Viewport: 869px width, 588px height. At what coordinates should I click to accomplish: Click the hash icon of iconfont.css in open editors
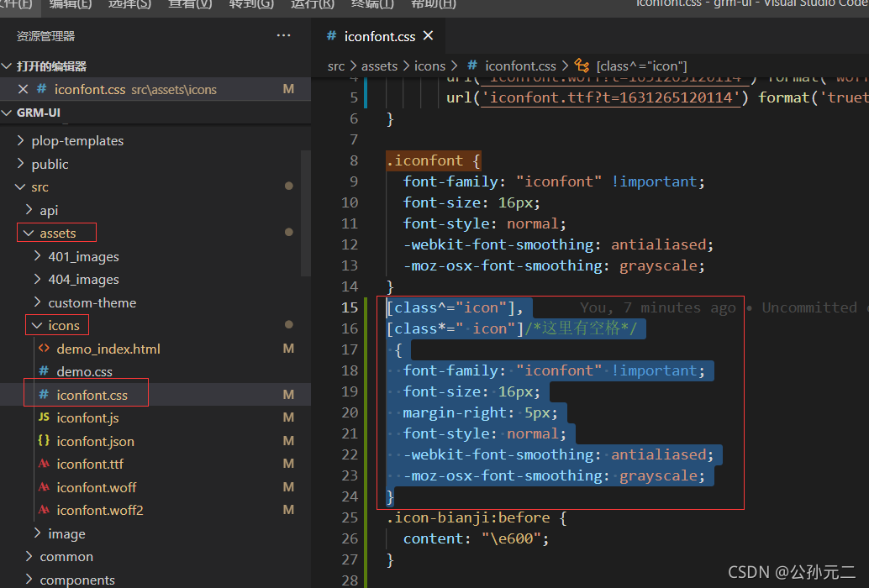(x=41, y=88)
